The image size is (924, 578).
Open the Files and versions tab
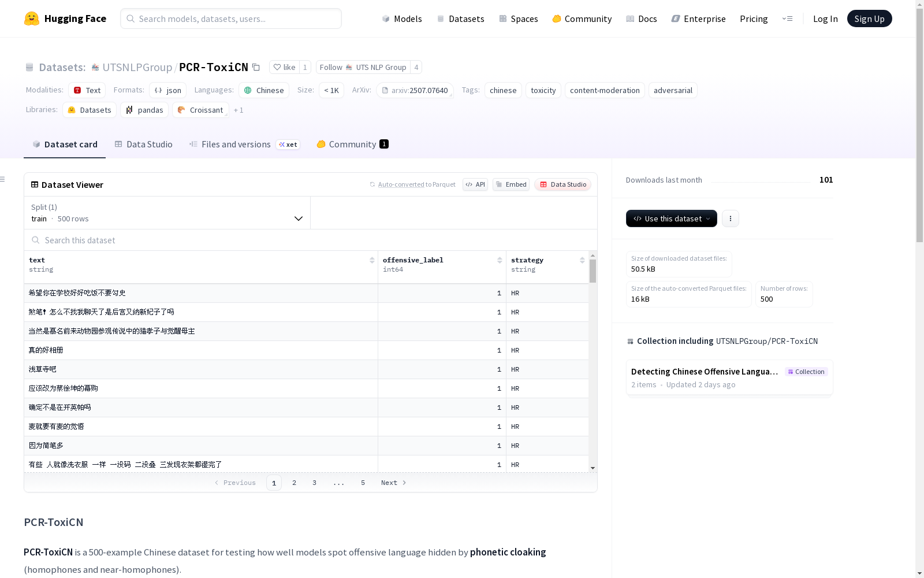coord(244,144)
